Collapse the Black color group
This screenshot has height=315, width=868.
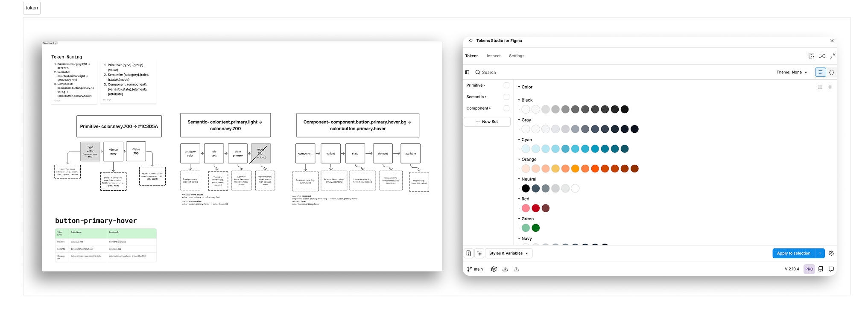(x=519, y=100)
